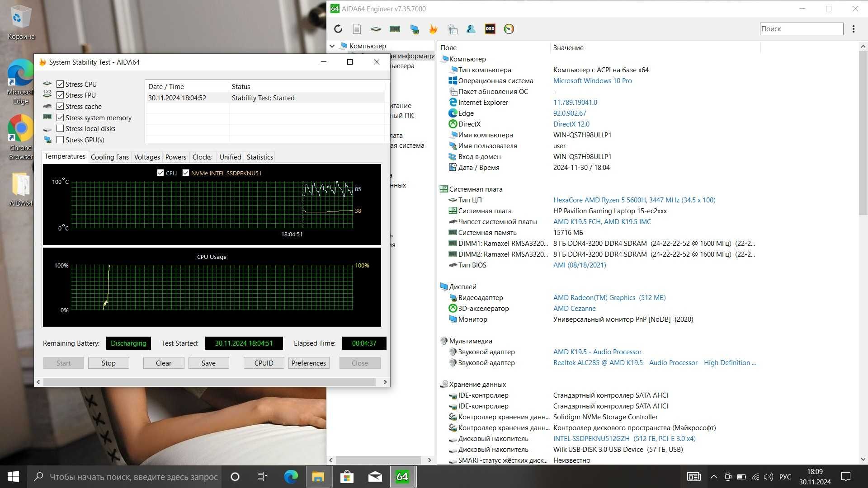Click the Stop button

click(x=108, y=363)
